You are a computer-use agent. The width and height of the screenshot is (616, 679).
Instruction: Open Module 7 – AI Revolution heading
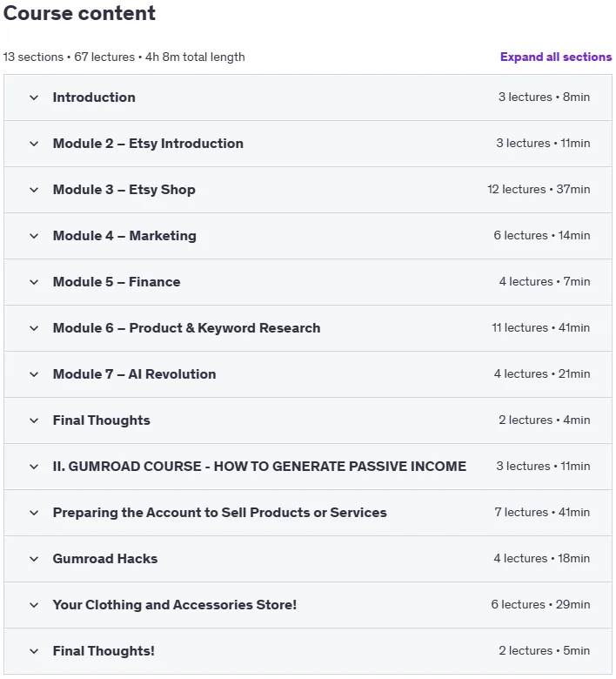tap(134, 374)
